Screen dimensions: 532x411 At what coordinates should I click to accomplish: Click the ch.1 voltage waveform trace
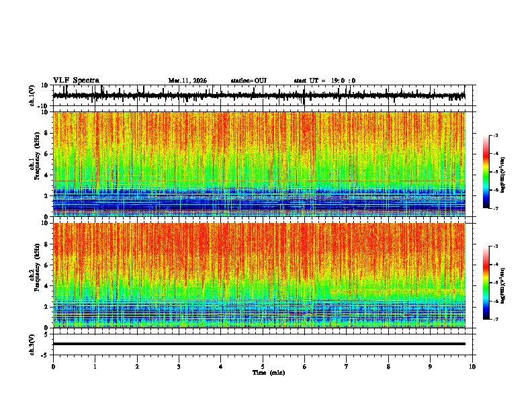(259, 95)
